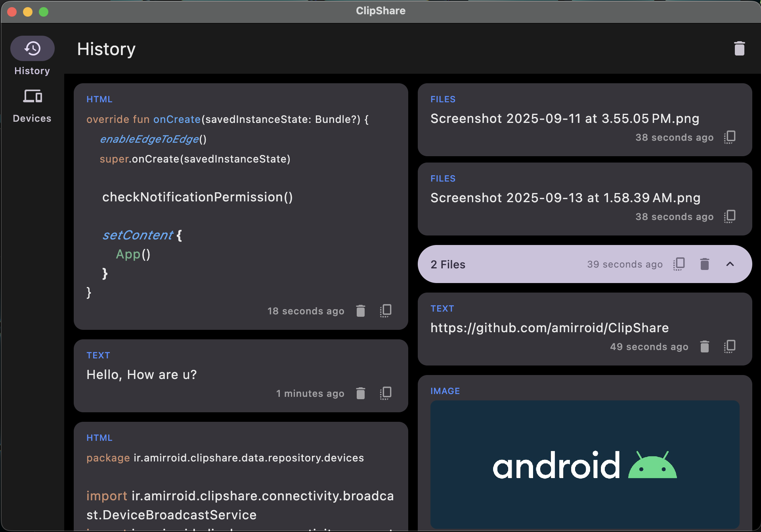Click the github.com/amirroid/ClipShare link text
Screen dimensions: 761x532
pyautogui.click(x=549, y=328)
